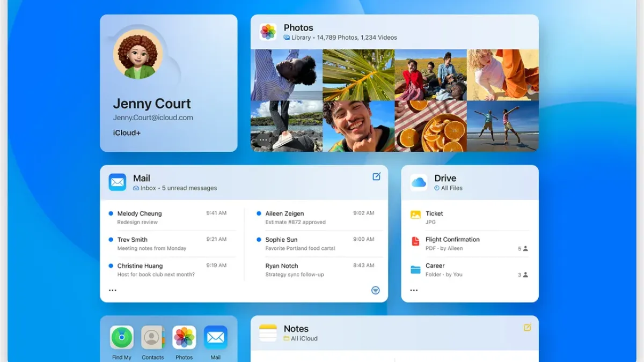Click the iCloud+ plan label
The image size is (644, 362).
(x=127, y=132)
